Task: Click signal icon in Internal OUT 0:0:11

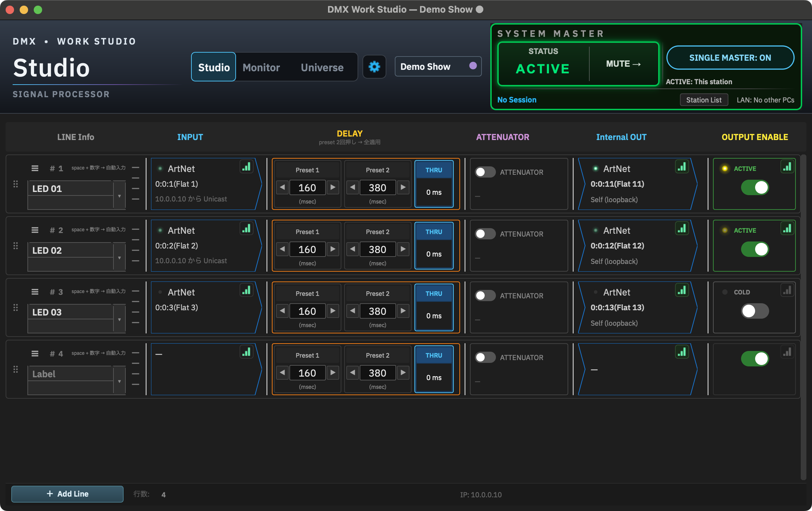Action: click(x=682, y=167)
